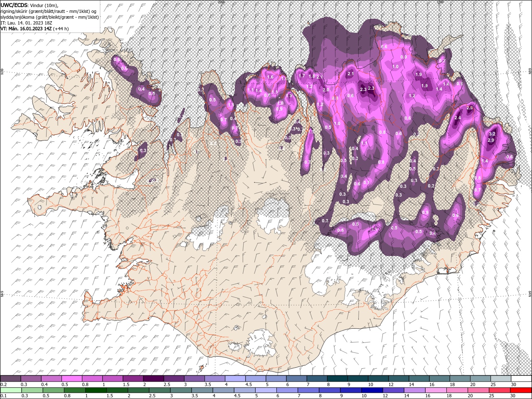This screenshot has height=399, width=532.
Task: Pick the violet 12 swatch in lower legend scale
Action: pos(393,390)
